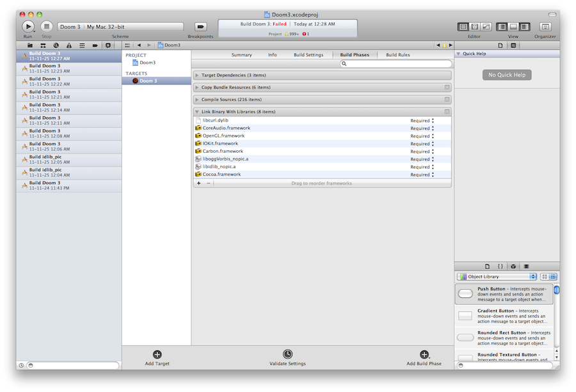Image resolution: width=576 pixels, height=392 pixels.
Task: Open the Build Settings tab
Action: click(x=308, y=55)
